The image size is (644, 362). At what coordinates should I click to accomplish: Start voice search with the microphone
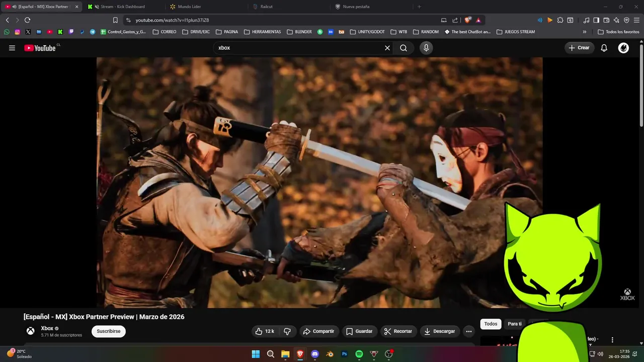tap(426, 48)
